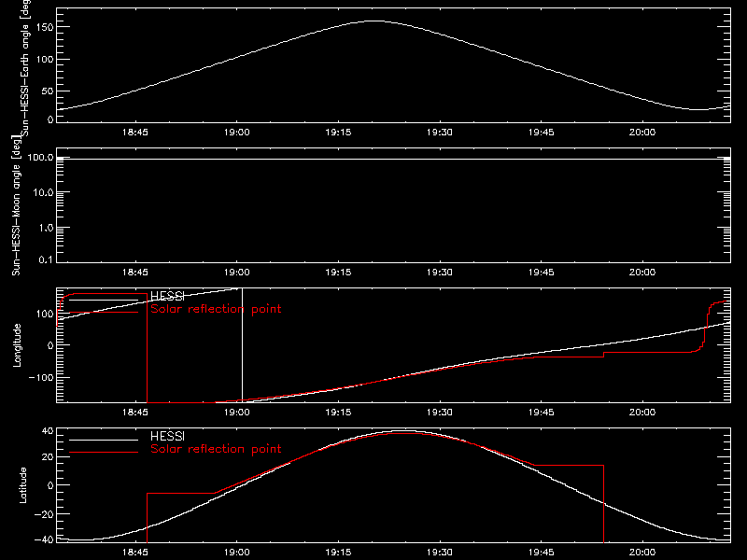
Task: Click the 0.1 tick on Moon angle axis
Action: [x=46, y=259]
